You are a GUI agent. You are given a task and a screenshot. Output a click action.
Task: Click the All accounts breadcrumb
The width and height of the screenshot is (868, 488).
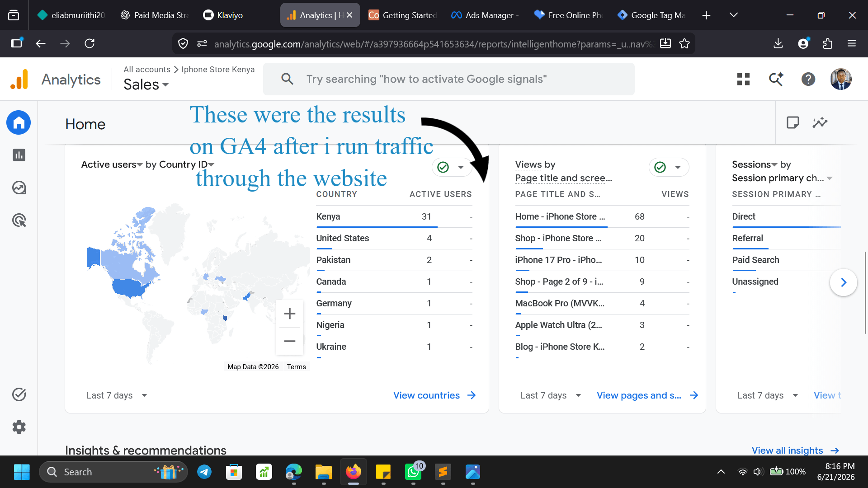coord(147,70)
